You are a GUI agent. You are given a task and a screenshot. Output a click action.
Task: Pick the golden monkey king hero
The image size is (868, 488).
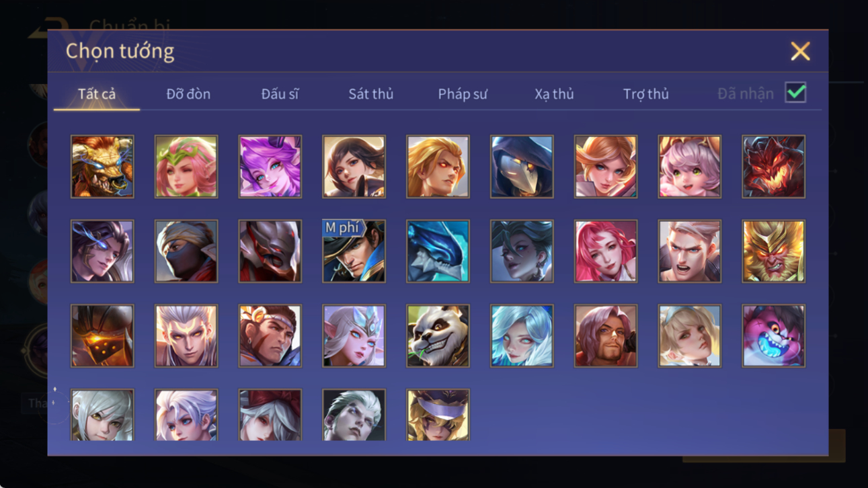[773, 251]
